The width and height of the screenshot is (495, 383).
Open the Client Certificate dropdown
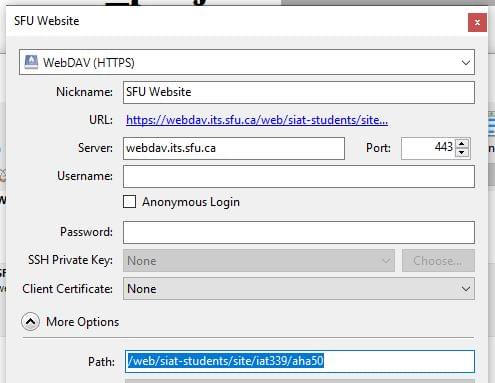[x=299, y=289]
